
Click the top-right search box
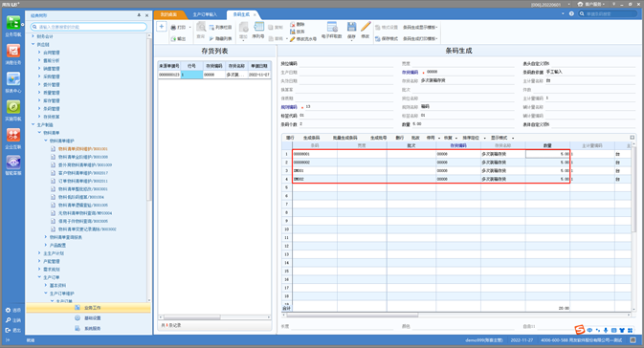click(608, 14)
